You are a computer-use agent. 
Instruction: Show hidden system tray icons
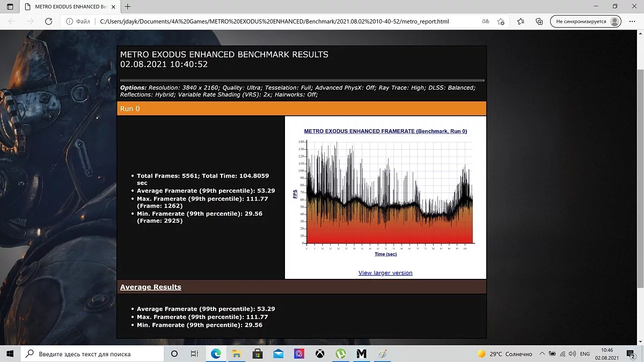pos(542,354)
